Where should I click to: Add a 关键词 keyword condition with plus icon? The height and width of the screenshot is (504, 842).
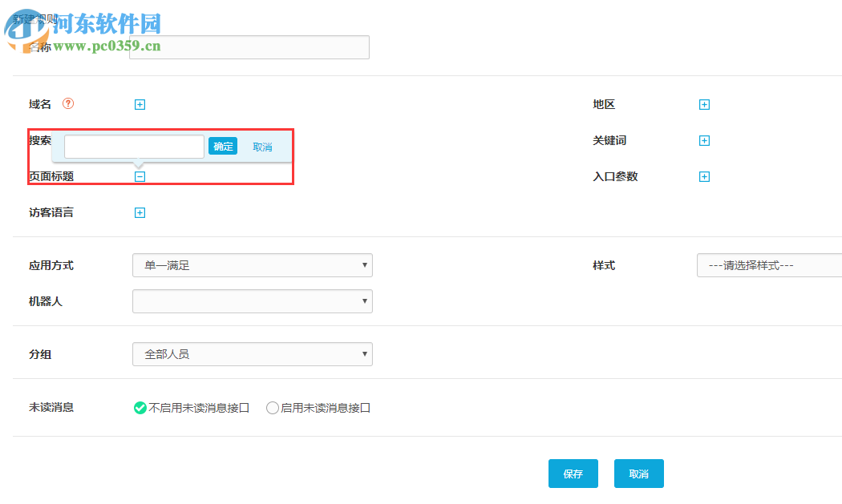pos(704,140)
